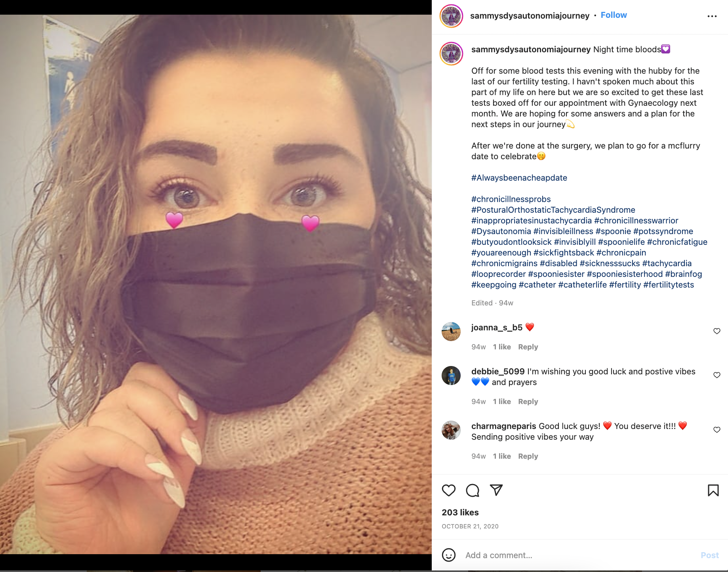728x572 pixels.
Task: Save the post with the bookmark icon
Action: 713,490
